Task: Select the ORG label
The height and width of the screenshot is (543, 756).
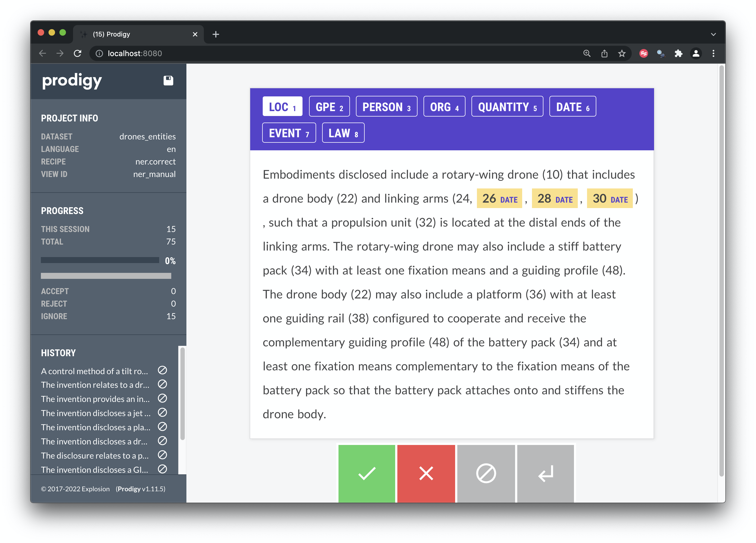Action: click(x=444, y=106)
